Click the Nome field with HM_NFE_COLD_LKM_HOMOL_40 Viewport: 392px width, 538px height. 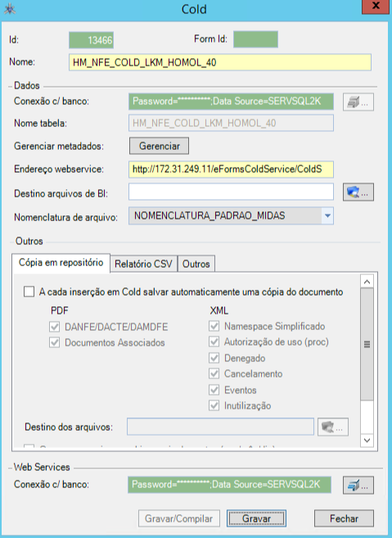220,62
